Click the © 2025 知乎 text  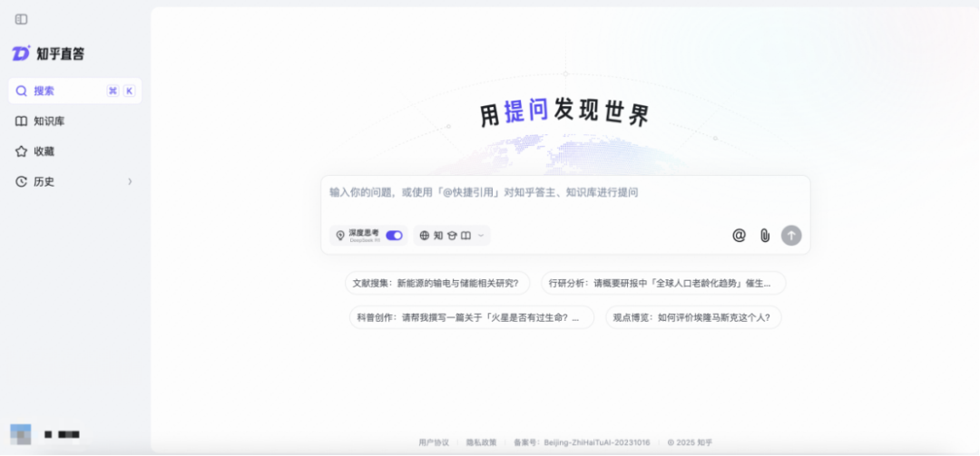690,442
